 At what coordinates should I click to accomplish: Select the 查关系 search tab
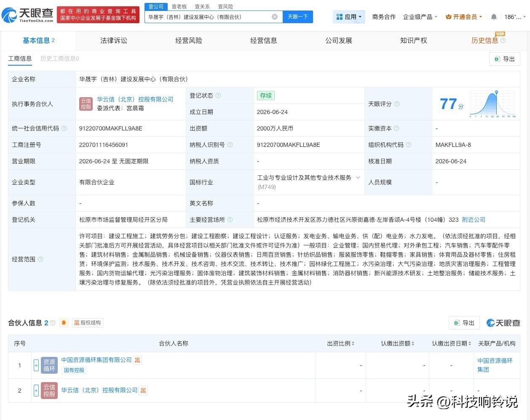pyautogui.click(x=202, y=7)
